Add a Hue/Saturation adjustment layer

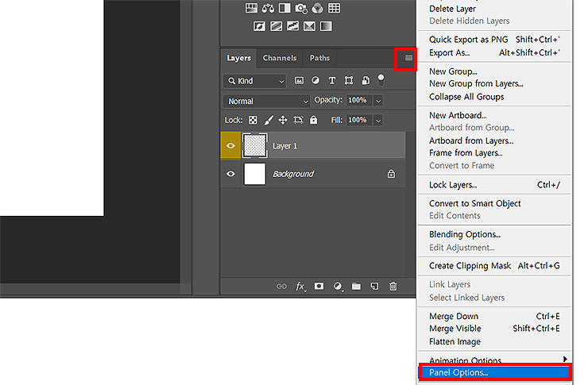251,8
